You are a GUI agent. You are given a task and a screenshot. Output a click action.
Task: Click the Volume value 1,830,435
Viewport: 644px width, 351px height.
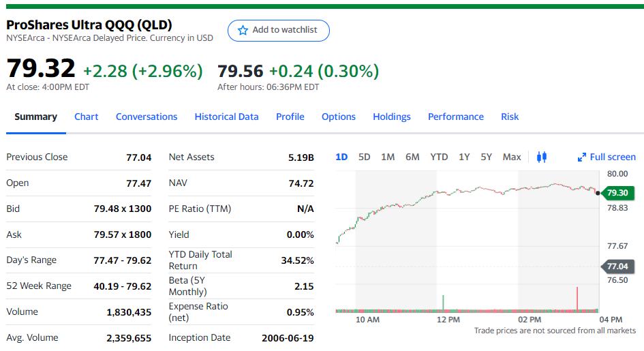tap(129, 313)
